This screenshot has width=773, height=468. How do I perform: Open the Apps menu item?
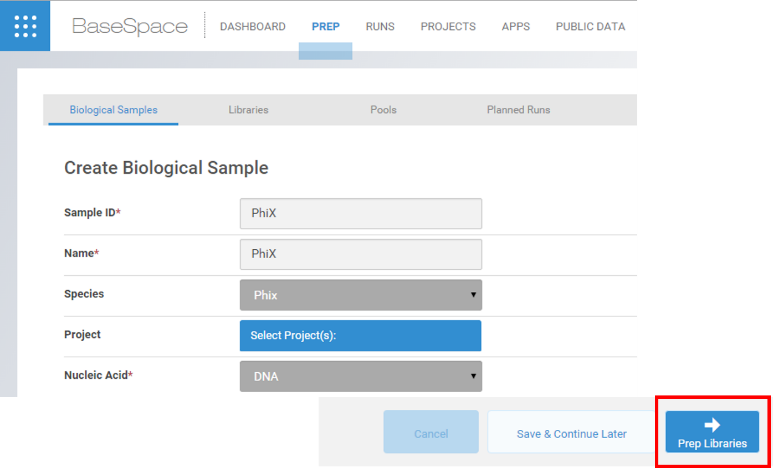click(515, 27)
